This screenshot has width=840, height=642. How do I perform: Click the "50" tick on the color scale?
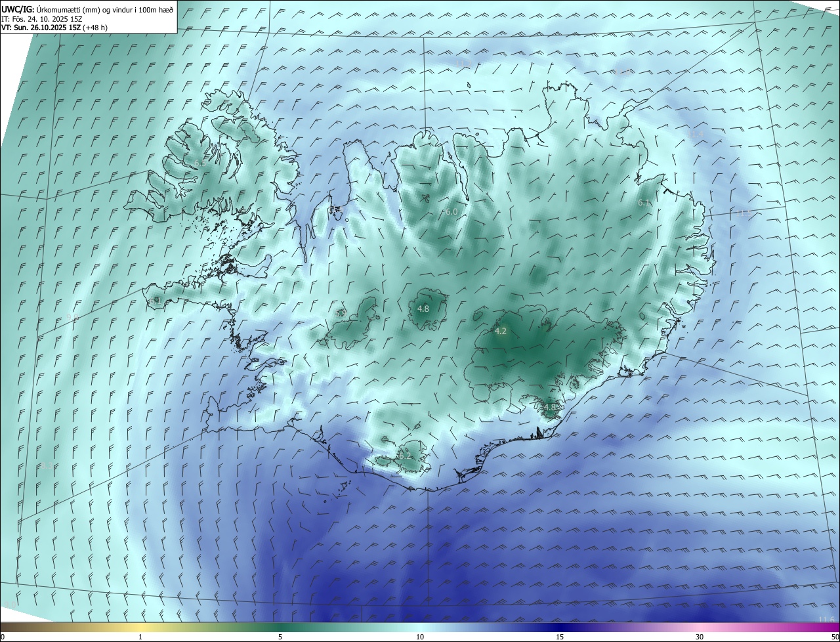[x=835, y=637]
